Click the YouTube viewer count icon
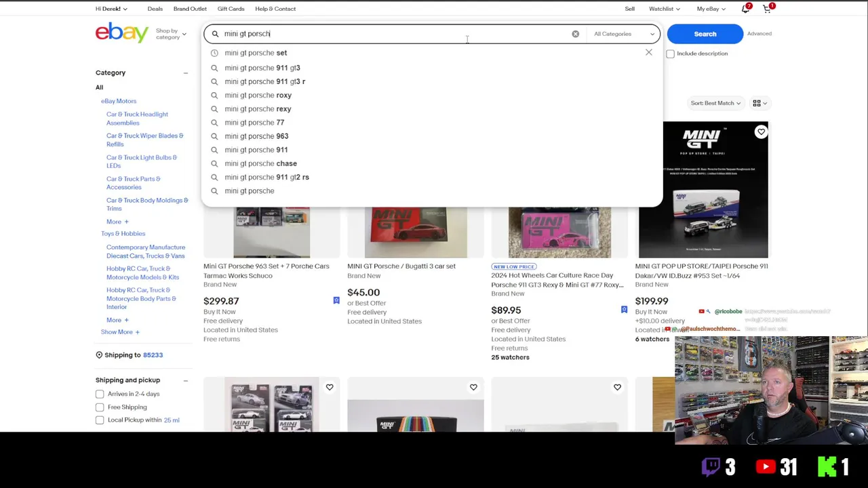Screen dimensions: 868x488 pyautogui.click(x=766, y=466)
